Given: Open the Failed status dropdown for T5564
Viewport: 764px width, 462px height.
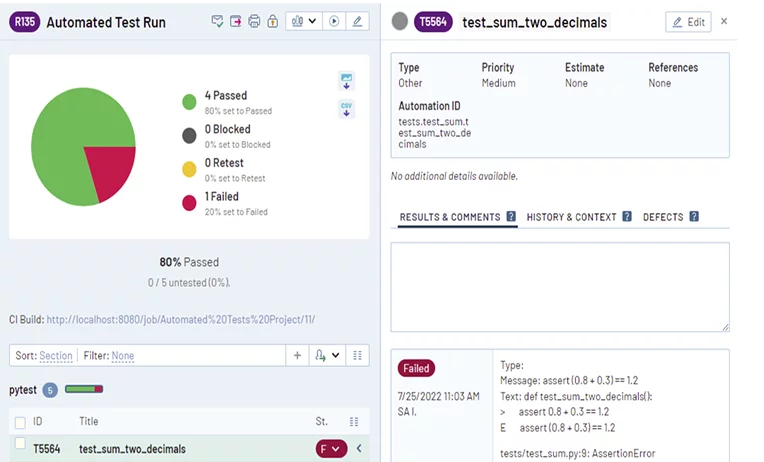Looking at the screenshot, I should click(x=331, y=449).
